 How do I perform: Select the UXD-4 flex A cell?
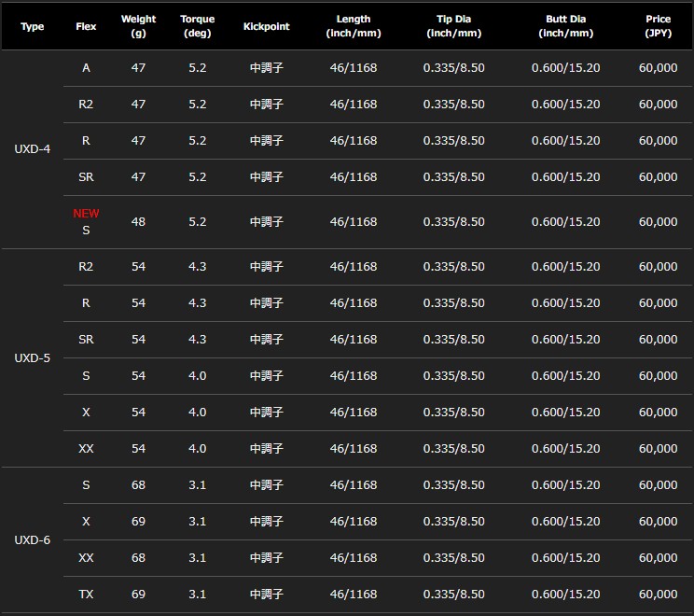tap(86, 68)
